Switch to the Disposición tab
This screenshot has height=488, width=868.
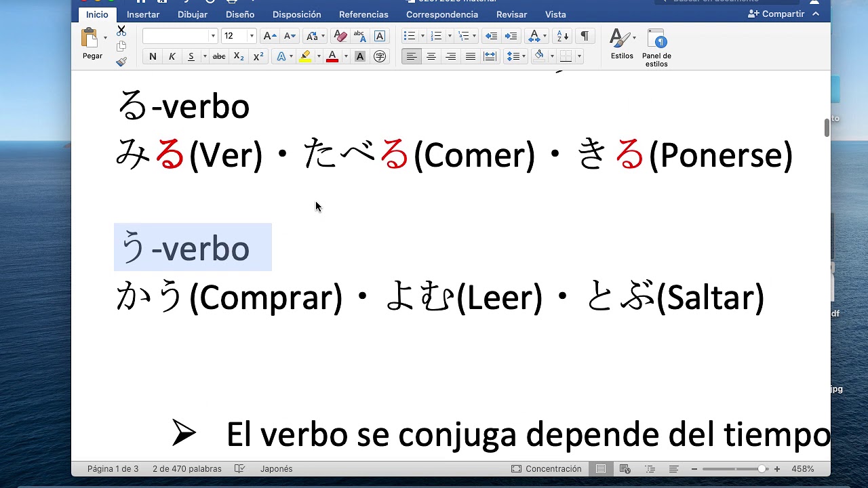point(297,14)
